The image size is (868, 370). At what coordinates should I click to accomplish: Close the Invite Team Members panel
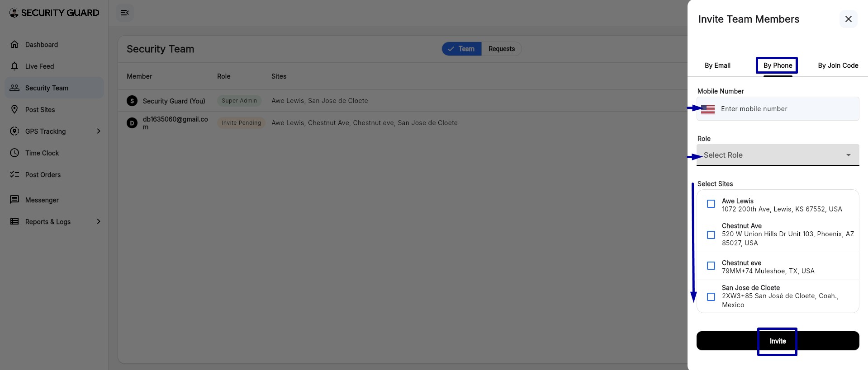coord(849,19)
